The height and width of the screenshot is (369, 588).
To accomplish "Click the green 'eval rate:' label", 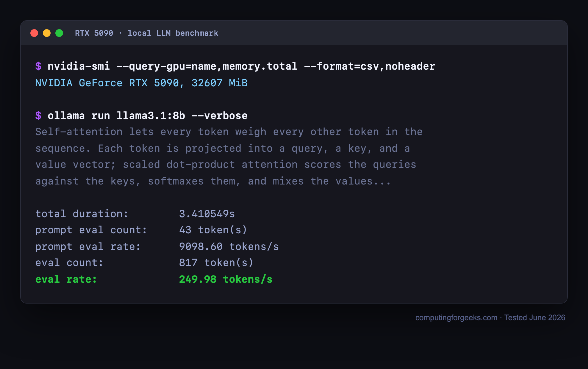I will (66, 279).
